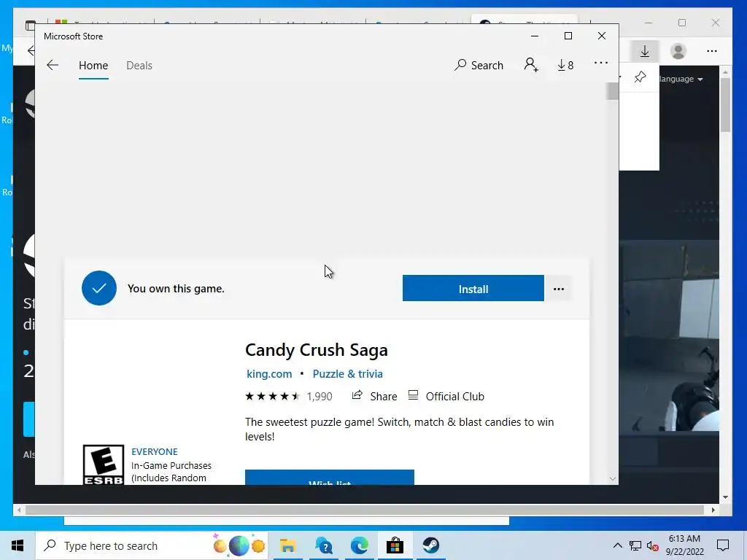747x560 pixels.
Task: Expand the language dropdown on Steam page
Action: pyautogui.click(x=682, y=79)
